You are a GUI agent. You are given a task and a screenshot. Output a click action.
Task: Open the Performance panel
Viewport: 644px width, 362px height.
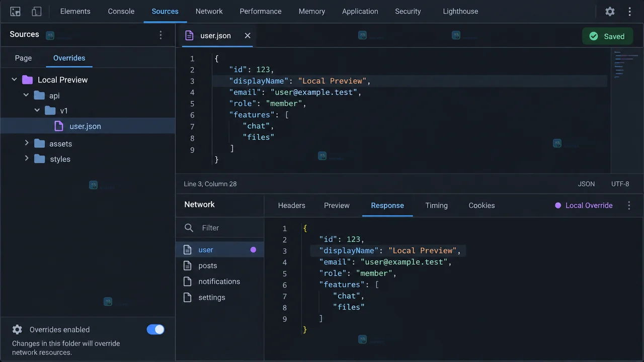pyautogui.click(x=261, y=11)
